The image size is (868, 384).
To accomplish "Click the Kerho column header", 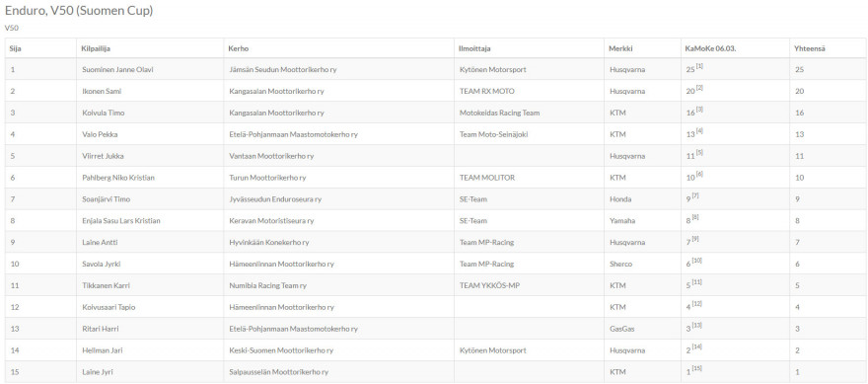I will 338,48.
